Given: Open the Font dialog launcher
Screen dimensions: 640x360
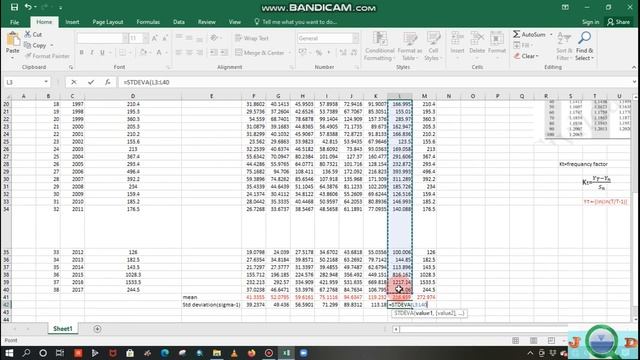Looking at the screenshot, I should coord(168,67).
